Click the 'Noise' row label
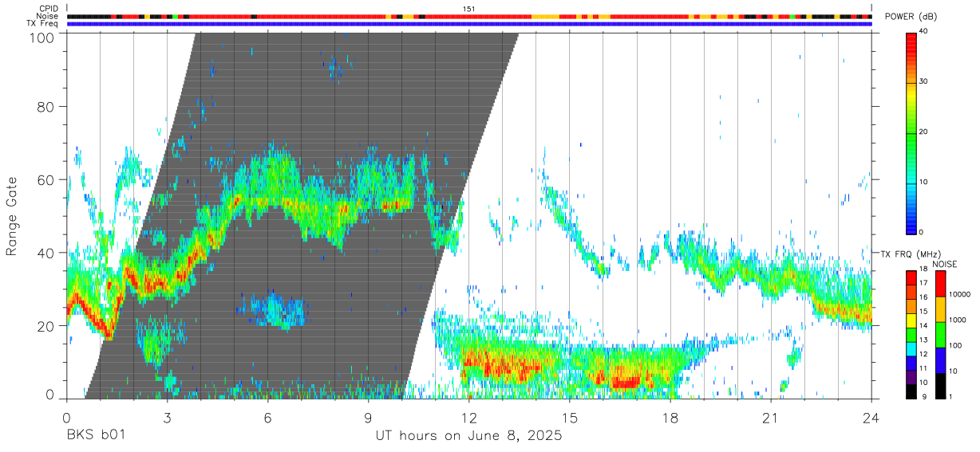The image size is (980, 452). pyautogui.click(x=48, y=16)
